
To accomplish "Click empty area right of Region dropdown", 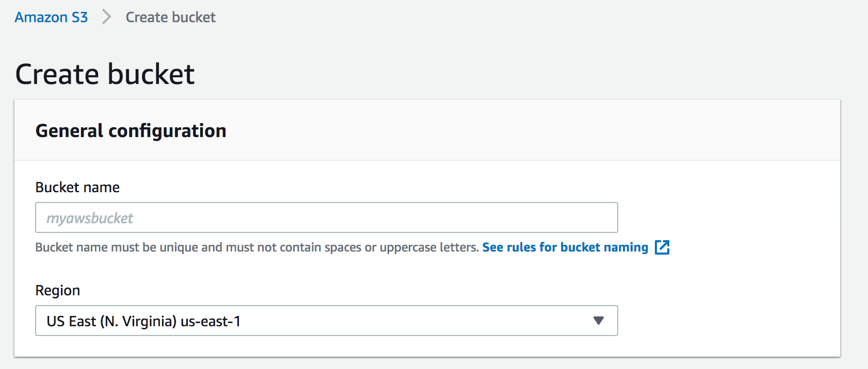I will [x=728, y=321].
